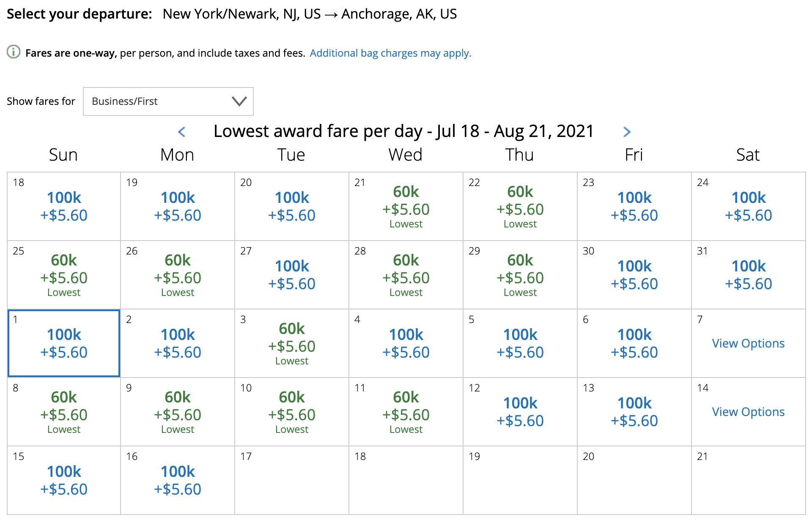Select the July 21 60k lowest fare
The height and width of the screenshot is (520, 812).
[406, 207]
